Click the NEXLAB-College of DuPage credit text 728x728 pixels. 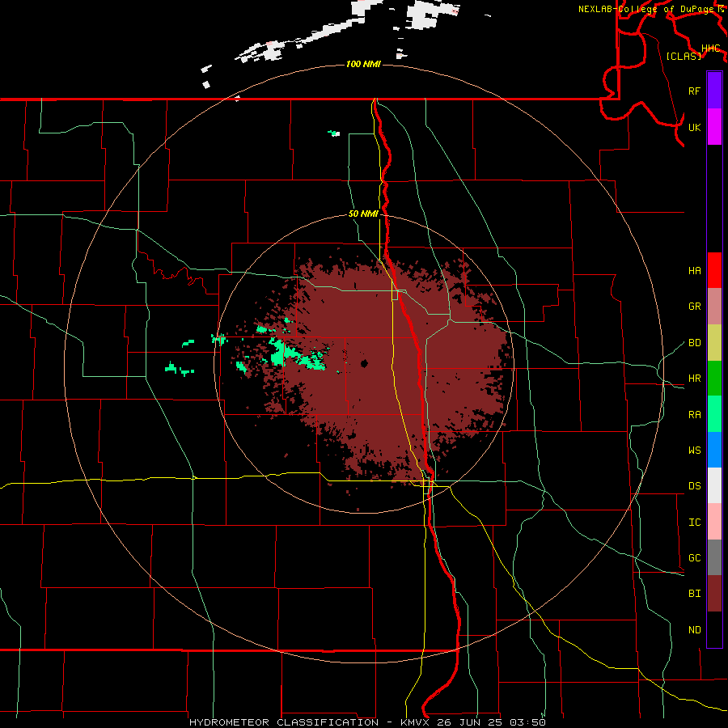(x=645, y=9)
